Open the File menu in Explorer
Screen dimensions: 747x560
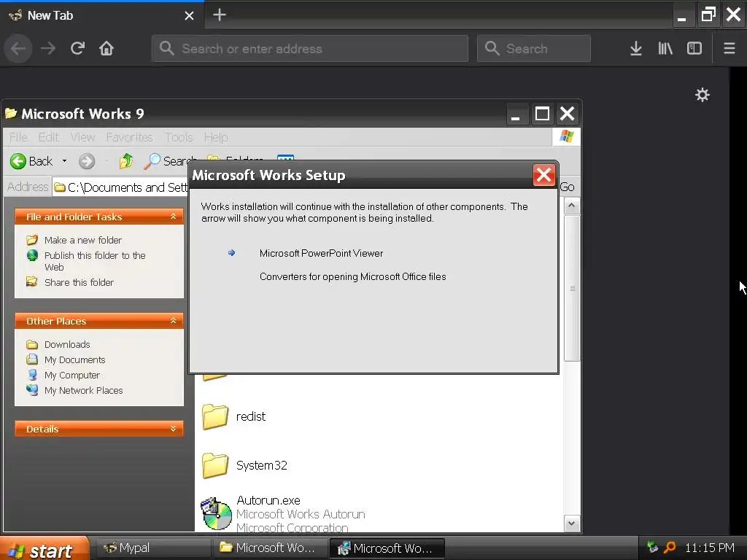(18, 137)
